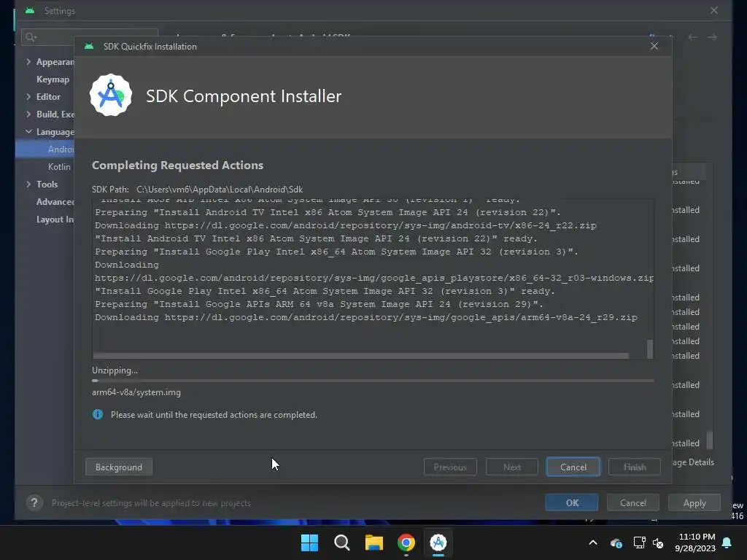747x560 pixels.
Task: Open File Explorer from taskbar
Action: (x=374, y=542)
